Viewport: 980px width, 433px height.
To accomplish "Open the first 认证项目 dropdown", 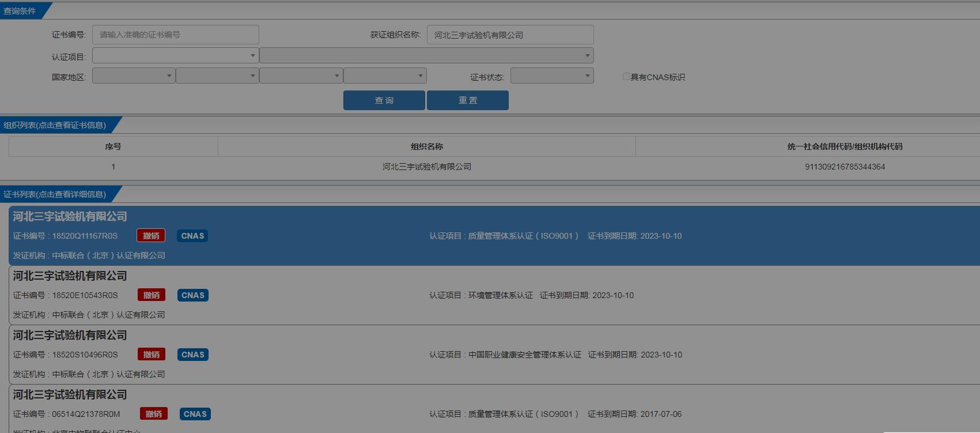I will tap(175, 56).
